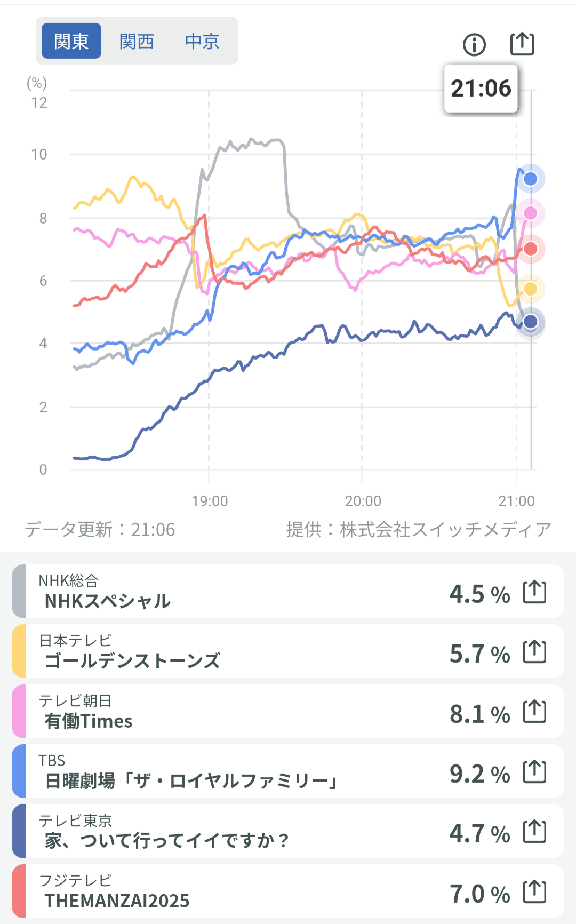Click the フジテレビ red data point
576x924 pixels.
530,249
